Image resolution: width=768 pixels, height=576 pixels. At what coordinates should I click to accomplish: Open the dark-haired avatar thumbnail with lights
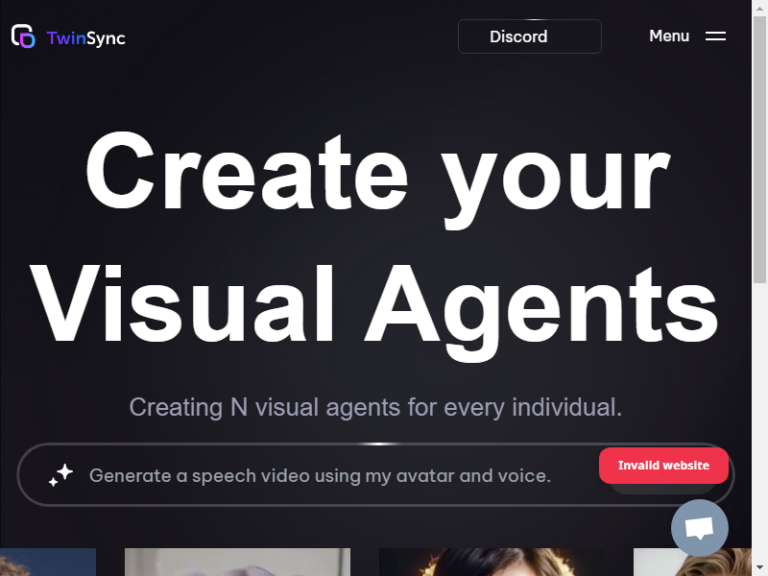pyautogui.click(x=492, y=562)
